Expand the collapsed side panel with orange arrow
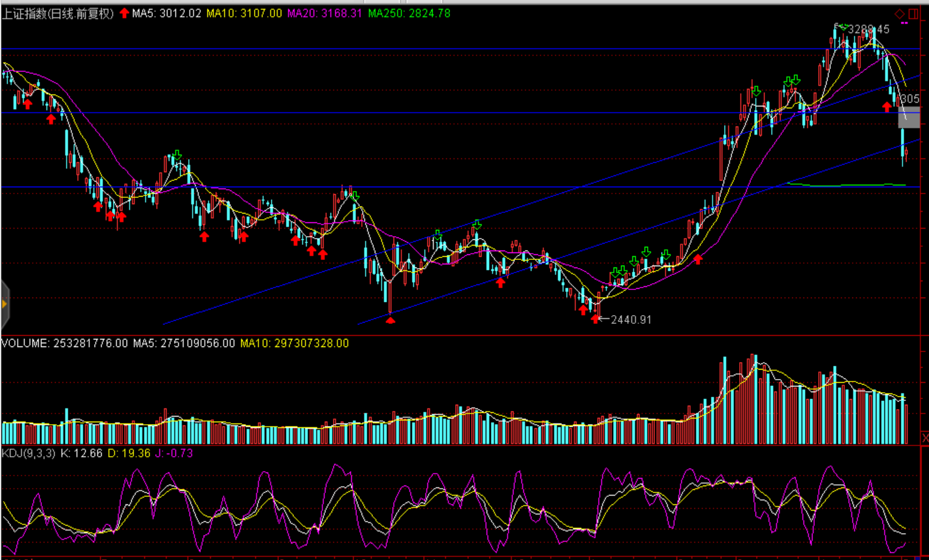 4,304
